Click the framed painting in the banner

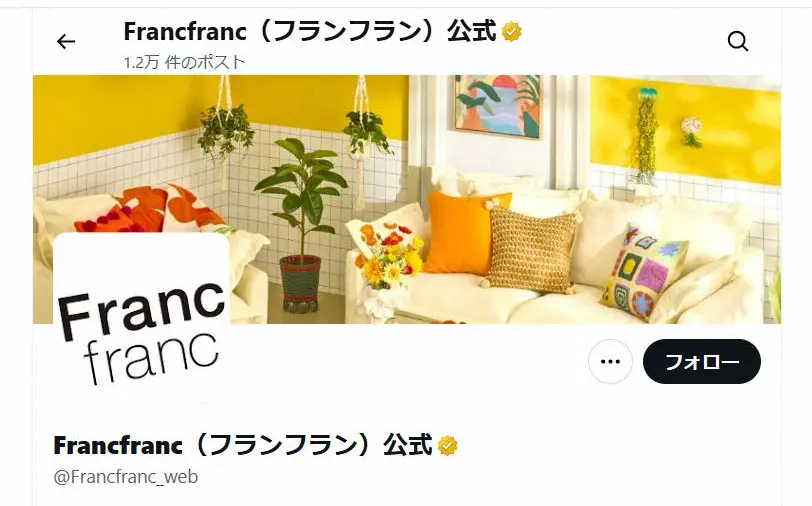coord(498,107)
